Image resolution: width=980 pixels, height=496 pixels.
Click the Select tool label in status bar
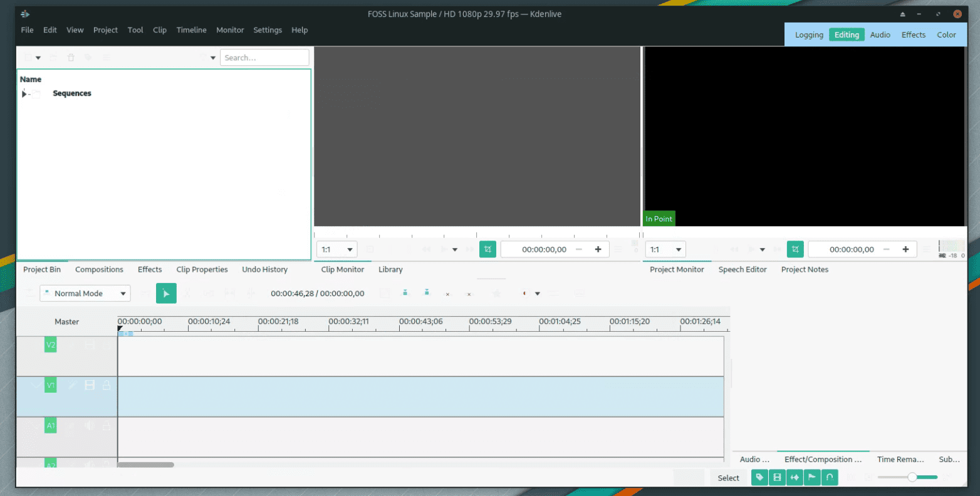pos(728,478)
